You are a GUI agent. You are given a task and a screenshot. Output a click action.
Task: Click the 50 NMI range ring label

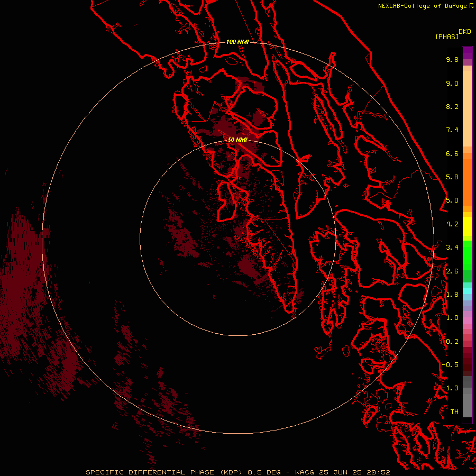(x=237, y=140)
